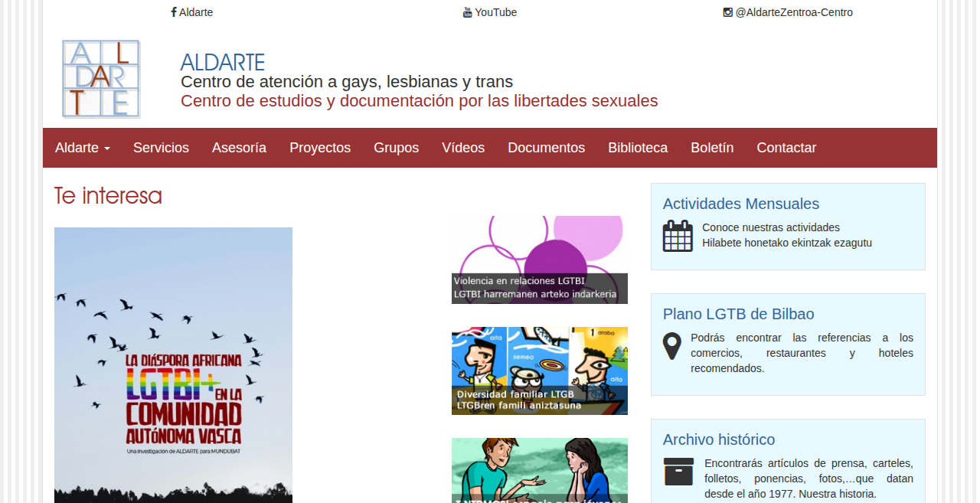Viewport: 980px width, 503px height.
Task: Open the @AldarteZentroa-Centro Instagram link
Action: pyautogui.click(x=788, y=12)
